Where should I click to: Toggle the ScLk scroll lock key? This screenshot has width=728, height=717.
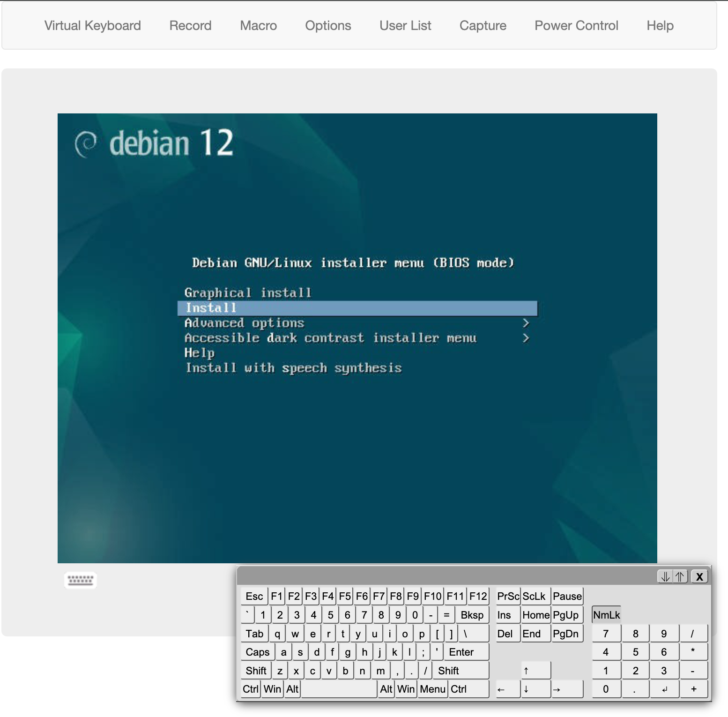[534, 596]
